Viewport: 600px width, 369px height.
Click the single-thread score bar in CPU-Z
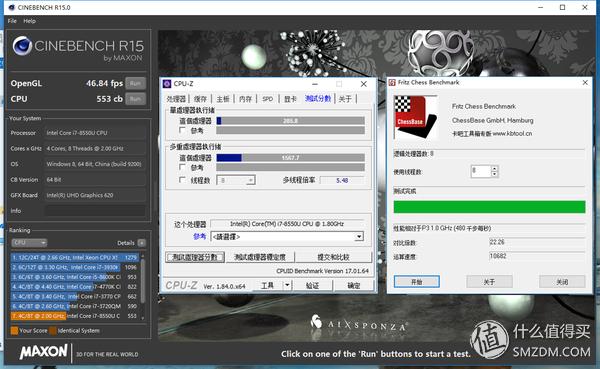[290, 121]
